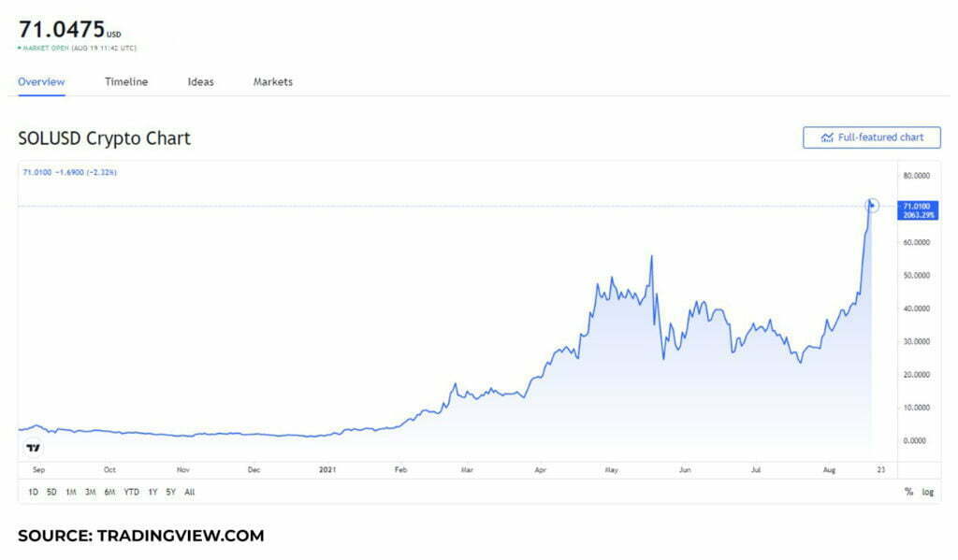
Task: Open the Full-featured chart button
Action: tap(871, 137)
